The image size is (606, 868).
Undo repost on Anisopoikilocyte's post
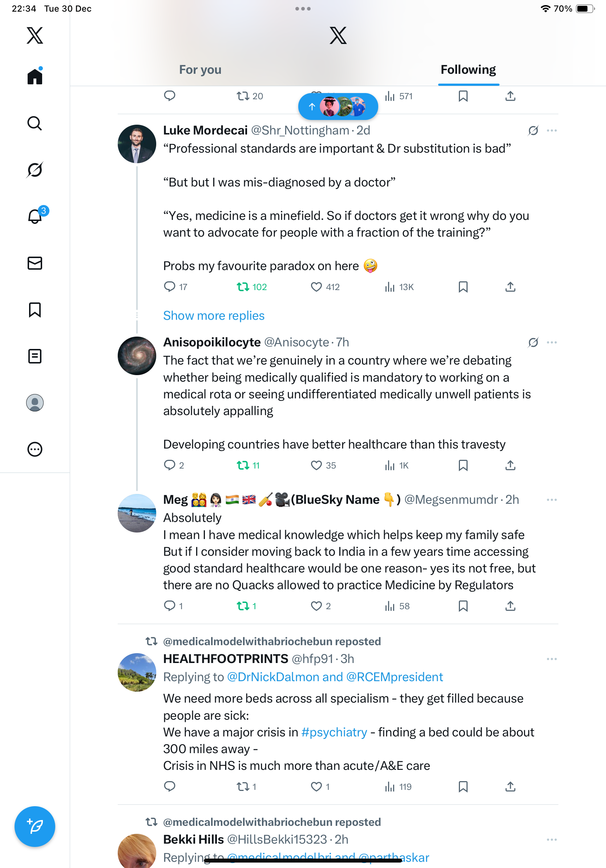coord(243,465)
